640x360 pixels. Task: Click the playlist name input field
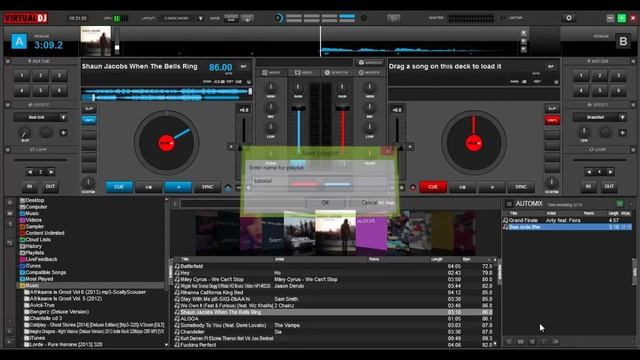pyautogui.click(x=319, y=181)
